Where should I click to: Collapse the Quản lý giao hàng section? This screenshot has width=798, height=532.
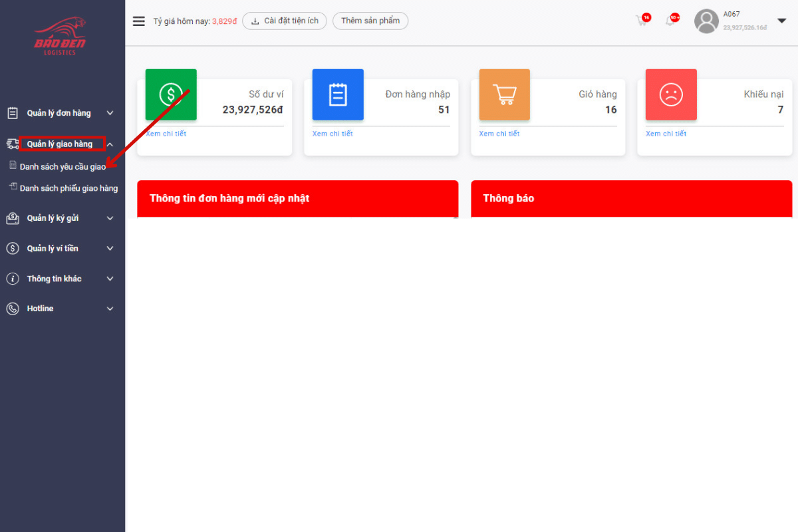coord(110,144)
